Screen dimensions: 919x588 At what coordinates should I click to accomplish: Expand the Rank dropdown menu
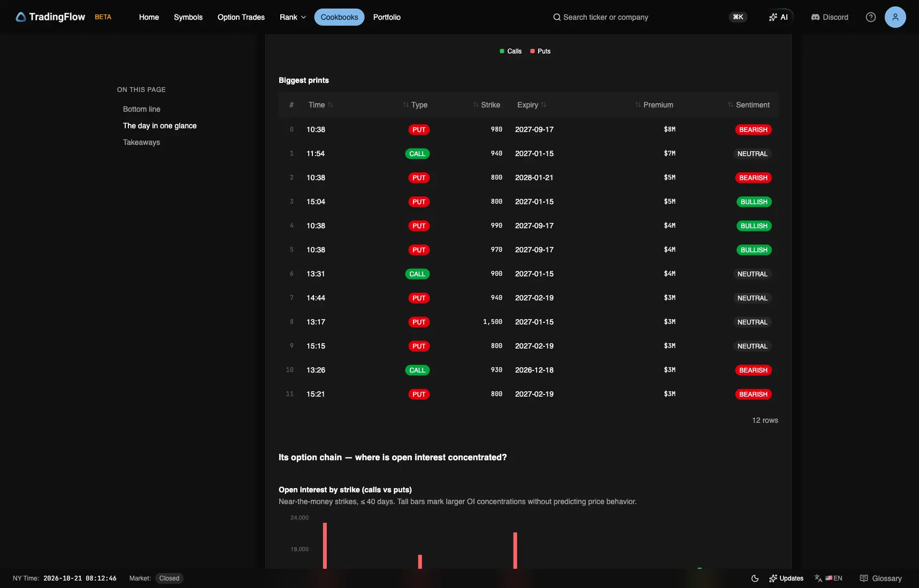point(293,17)
